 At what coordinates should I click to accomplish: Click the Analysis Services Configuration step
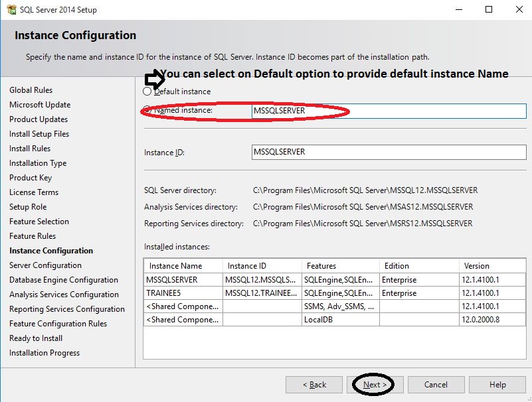(x=64, y=295)
